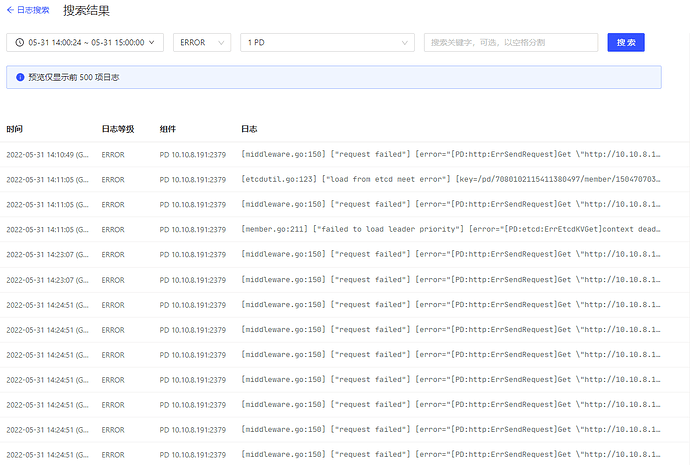The image size is (690, 465).
Task: Click the blue info icon in preview notice
Action: pos(19,77)
